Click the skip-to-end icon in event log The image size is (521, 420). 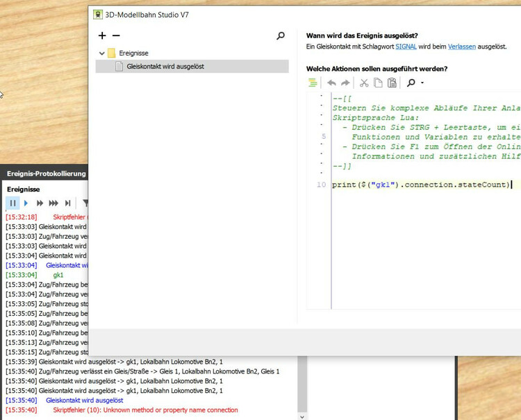pyautogui.click(x=67, y=203)
